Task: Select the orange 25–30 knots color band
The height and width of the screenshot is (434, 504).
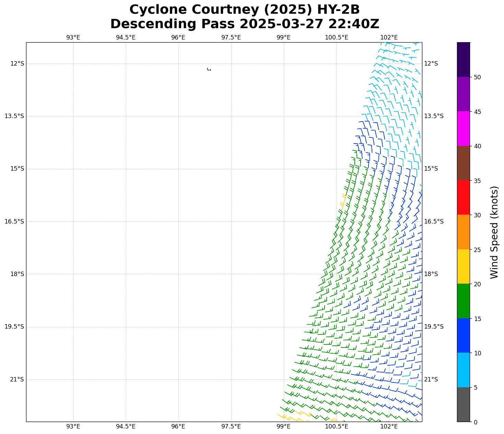Action: (x=463, y=232)
